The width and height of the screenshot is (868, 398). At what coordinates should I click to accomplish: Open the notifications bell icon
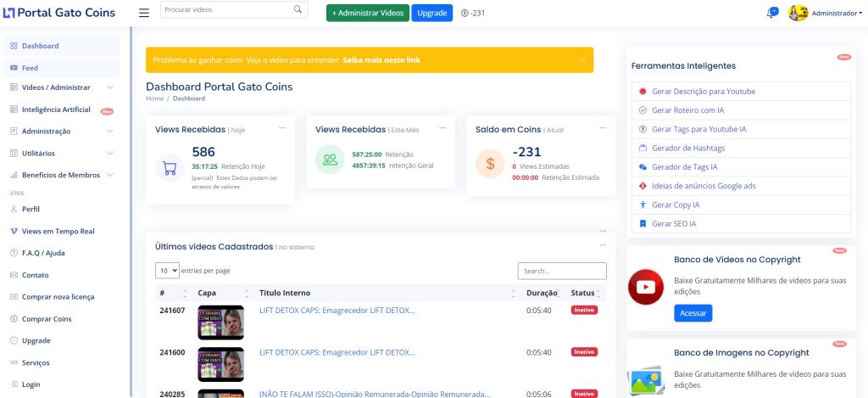pyautogui.click(x=771, y=13)
